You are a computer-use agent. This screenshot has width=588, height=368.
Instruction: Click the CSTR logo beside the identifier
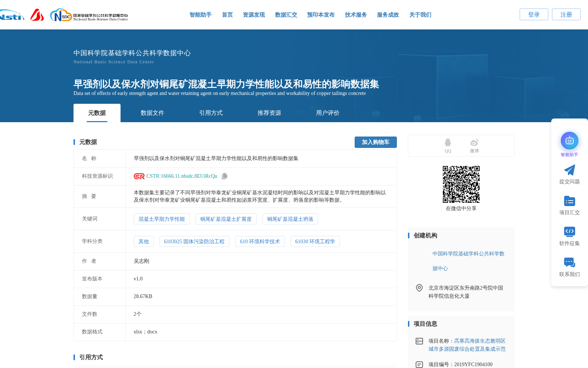click(x=139, y=176)
